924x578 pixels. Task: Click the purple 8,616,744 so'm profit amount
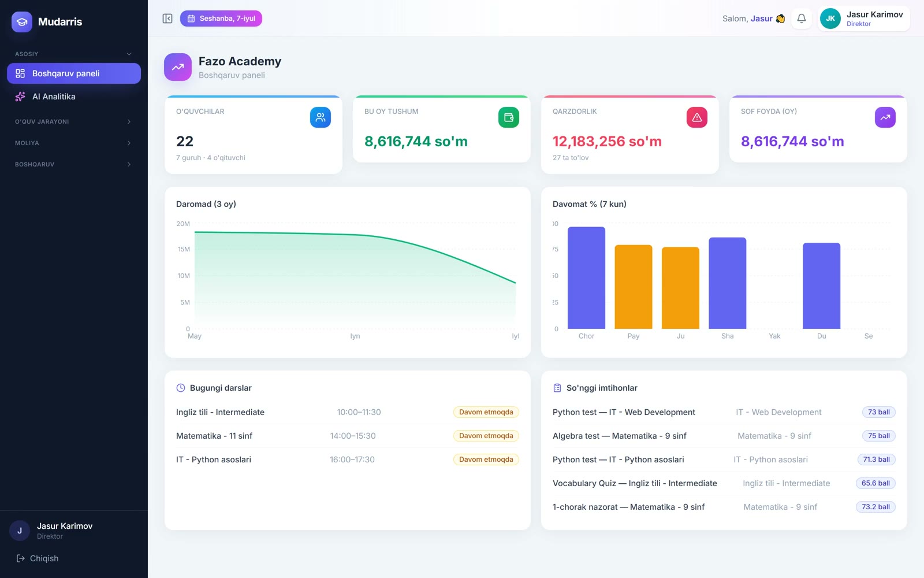[792, 141]
